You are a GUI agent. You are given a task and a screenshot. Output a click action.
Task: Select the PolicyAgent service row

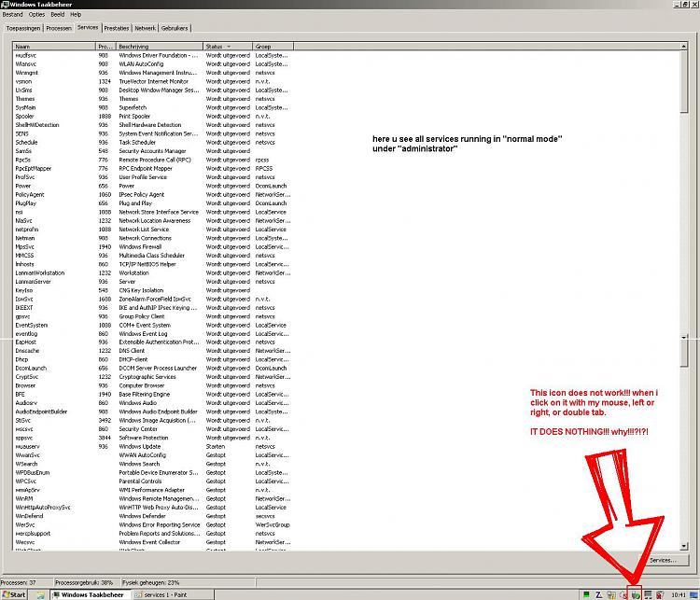[x=153, y=195]
